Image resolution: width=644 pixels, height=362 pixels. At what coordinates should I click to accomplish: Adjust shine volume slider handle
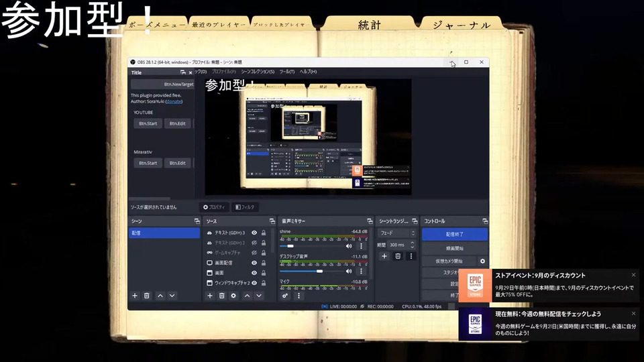tap(290, 246)
